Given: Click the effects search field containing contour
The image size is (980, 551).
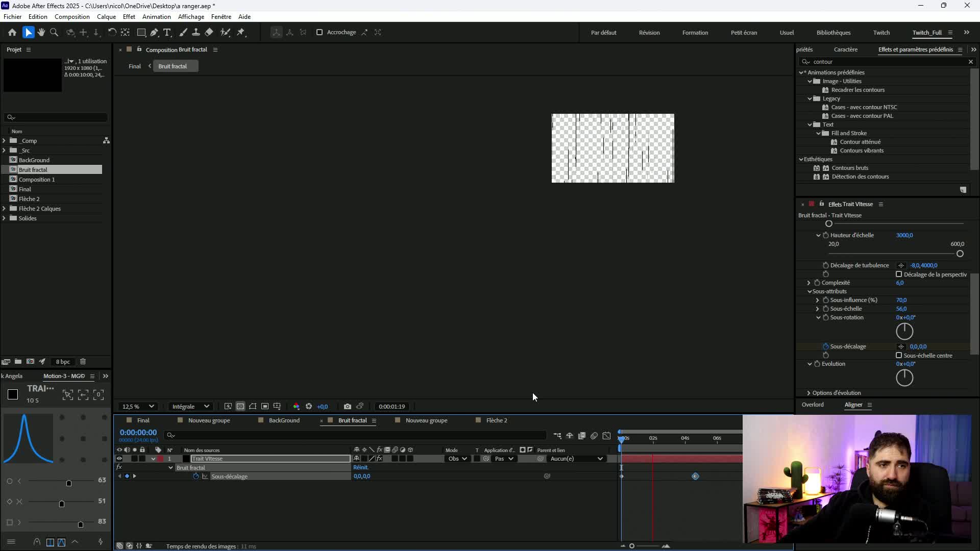Looking at the screenshot, I should coord(887,62).
